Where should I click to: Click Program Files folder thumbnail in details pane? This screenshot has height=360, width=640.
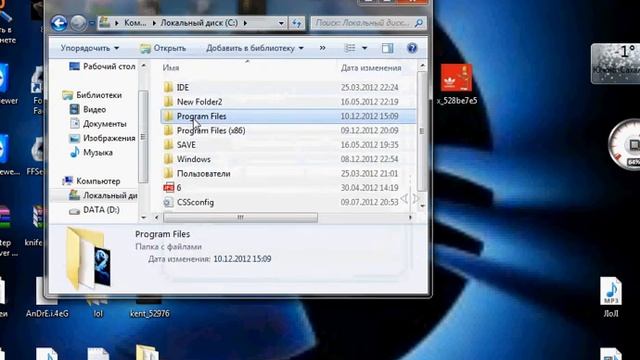pyautogui.click(x=88, y=258)
